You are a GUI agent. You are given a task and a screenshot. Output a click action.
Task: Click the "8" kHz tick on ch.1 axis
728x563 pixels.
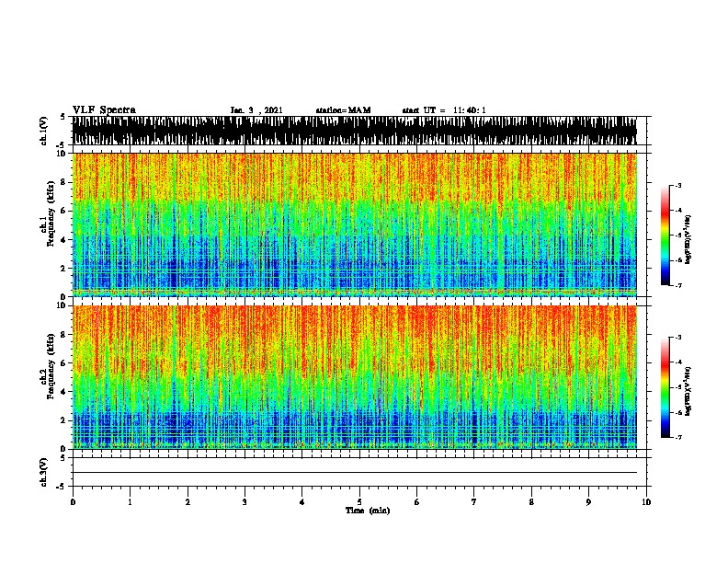(x=64, y=182)
